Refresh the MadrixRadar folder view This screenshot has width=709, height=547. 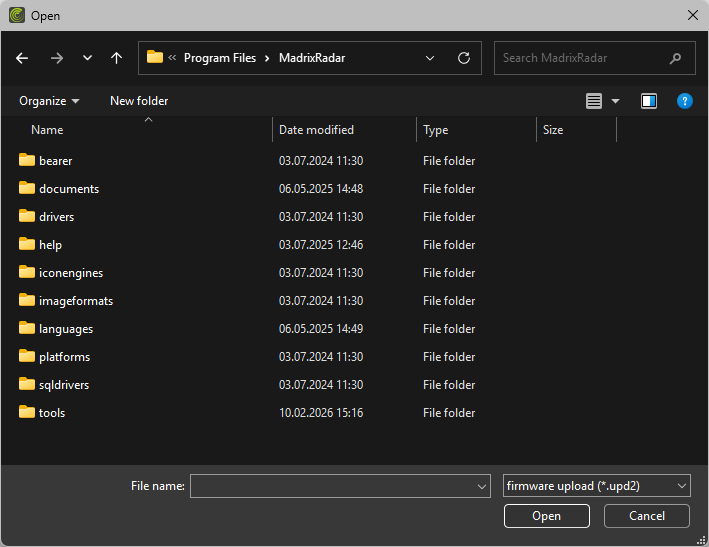[x=464, y=58]
